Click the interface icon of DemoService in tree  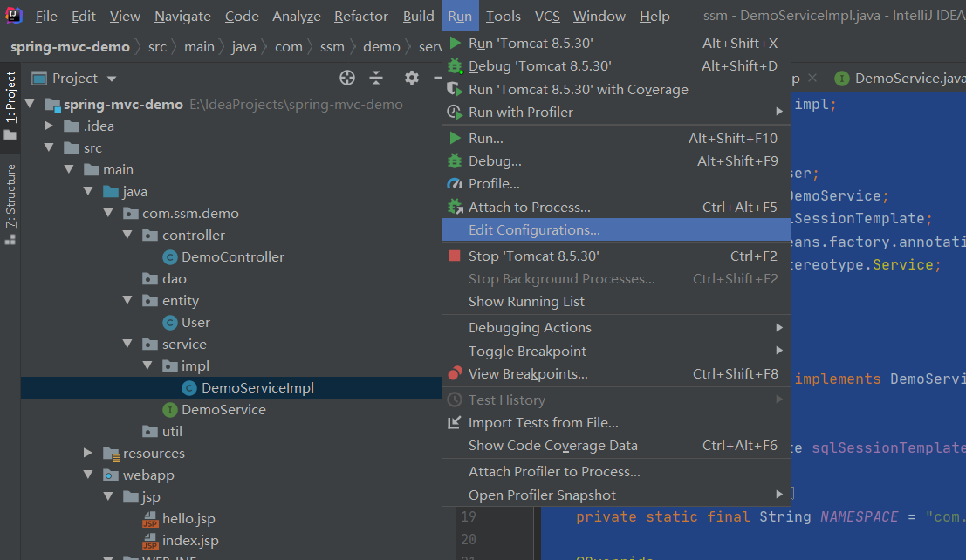pos(170,410)
